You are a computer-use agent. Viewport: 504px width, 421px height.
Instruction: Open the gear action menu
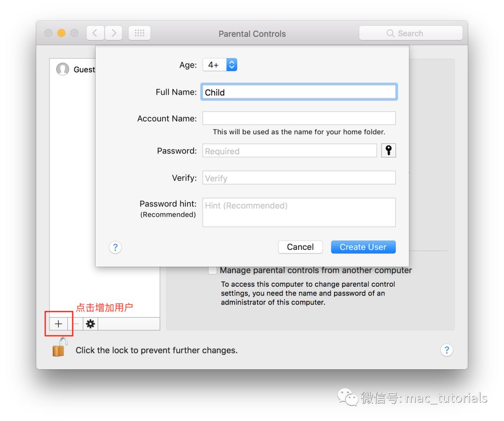(x=91, y=324)
